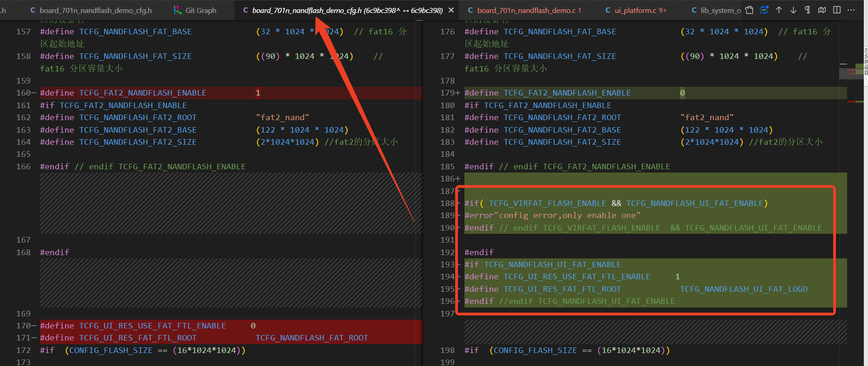Click the Open File icon in editor toolbar
Image resolution: width=868 pixels, height=366 pixels.
749,10
